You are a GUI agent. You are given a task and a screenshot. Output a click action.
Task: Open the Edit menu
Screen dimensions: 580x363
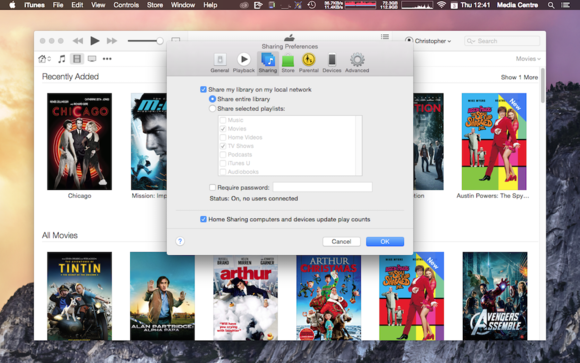77,5
